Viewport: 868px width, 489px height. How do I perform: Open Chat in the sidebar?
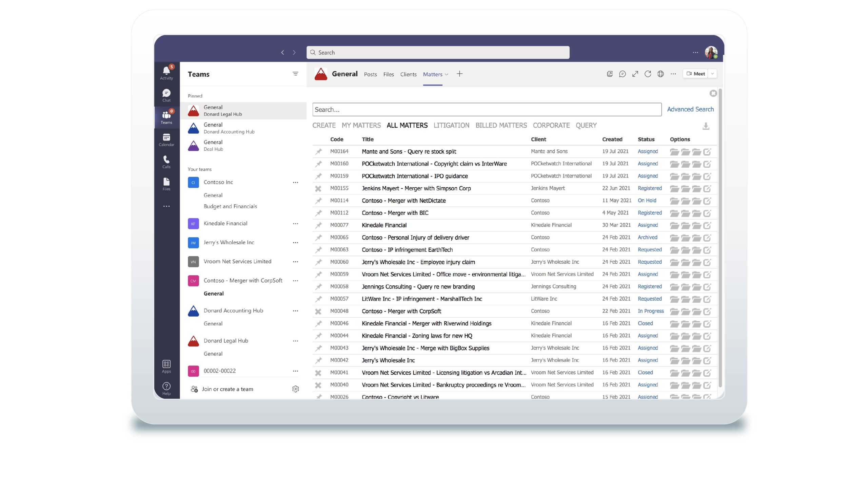tap(166, 95)
